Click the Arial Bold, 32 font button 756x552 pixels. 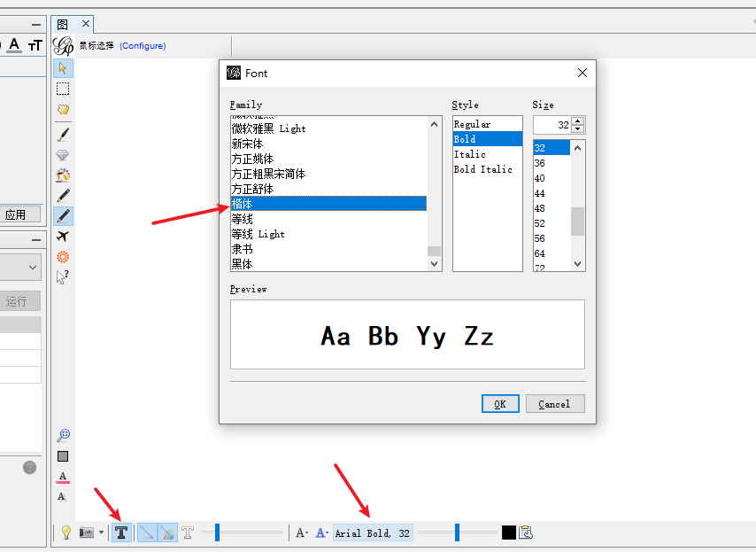(x=373, y=533)
